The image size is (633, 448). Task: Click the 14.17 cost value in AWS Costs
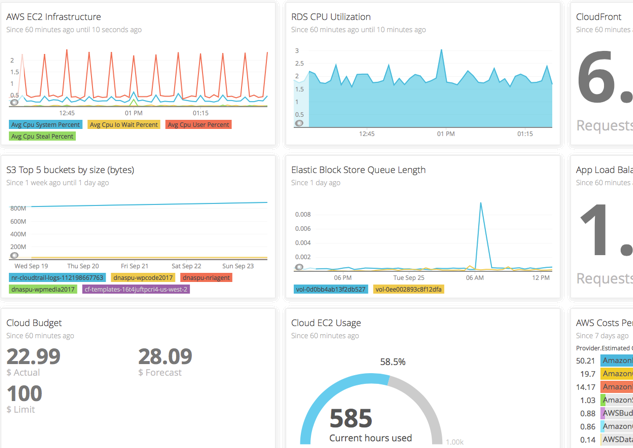click(x=586, y=387)
